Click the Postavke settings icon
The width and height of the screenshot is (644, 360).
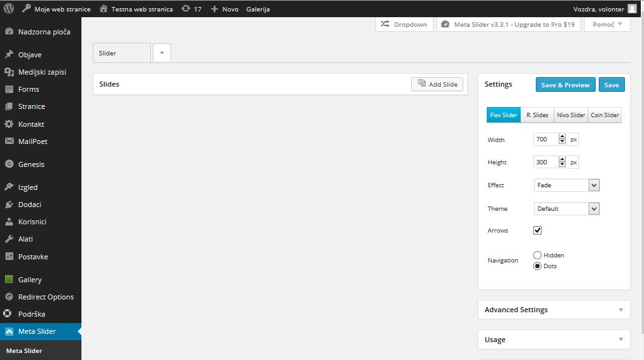tap(9, 256)
